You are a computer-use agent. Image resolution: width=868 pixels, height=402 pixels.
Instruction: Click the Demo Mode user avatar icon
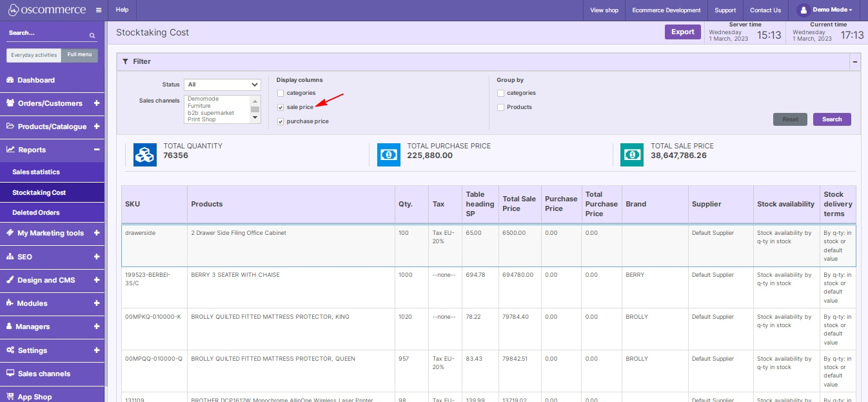803,10
